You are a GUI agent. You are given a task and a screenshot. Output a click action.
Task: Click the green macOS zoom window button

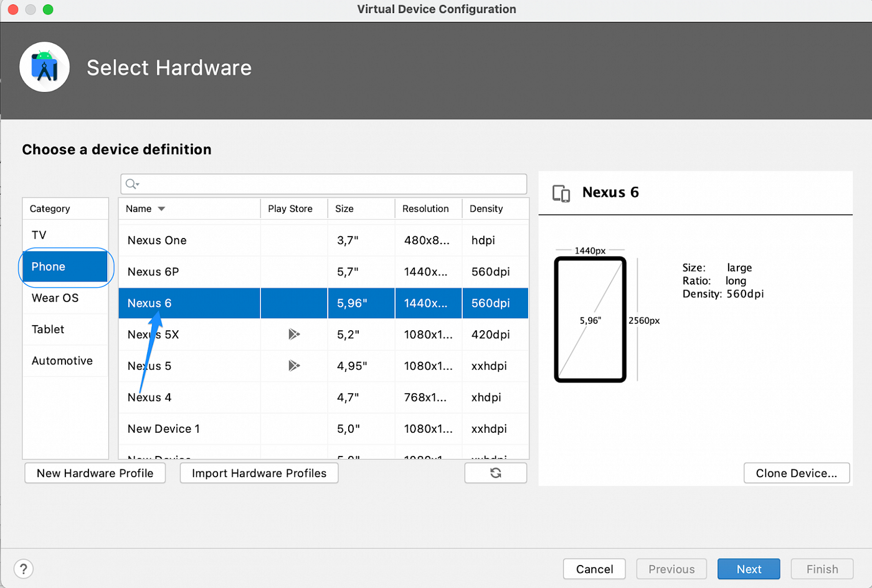click(x=48, y=9)
